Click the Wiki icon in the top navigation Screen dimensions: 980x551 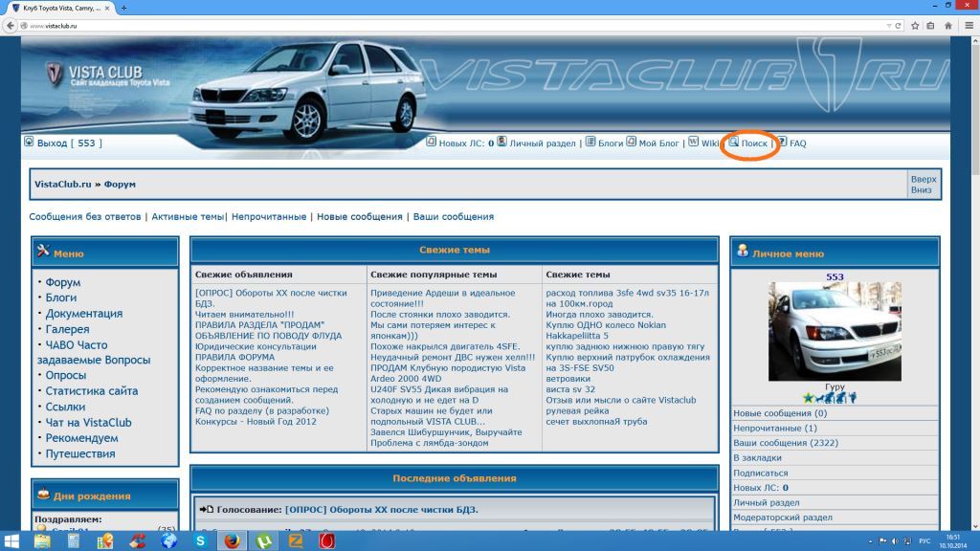pos(693,143)
